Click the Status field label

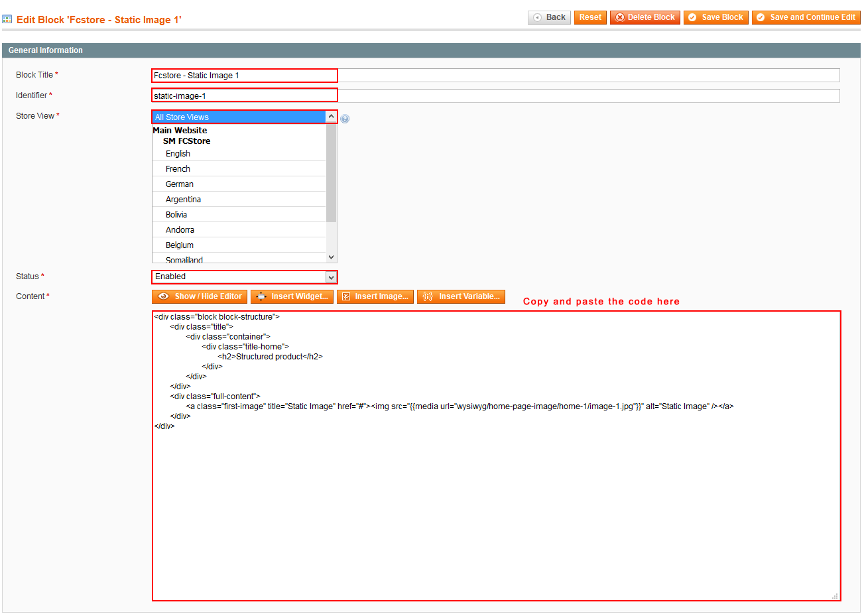tap(30, 277)
